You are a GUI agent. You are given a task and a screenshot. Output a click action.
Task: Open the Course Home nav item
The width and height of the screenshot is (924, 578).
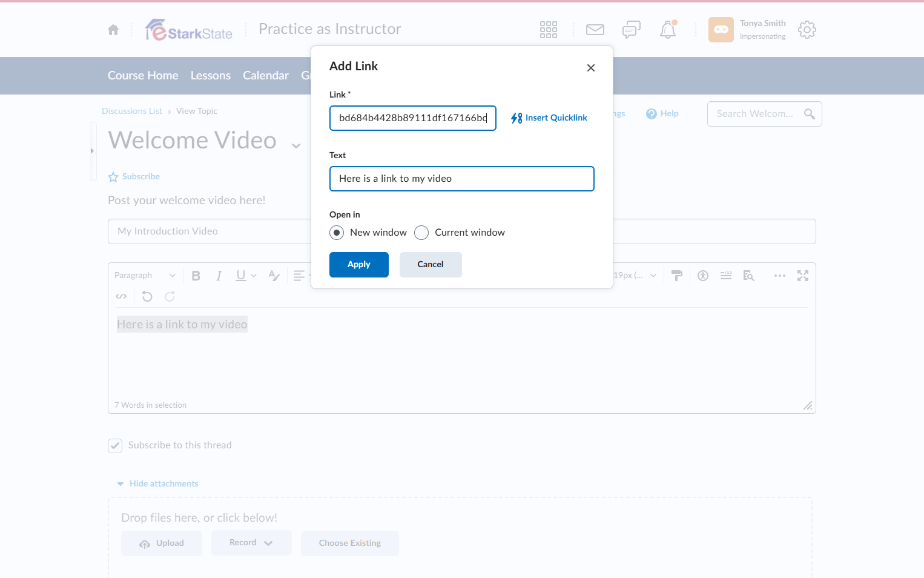(143, 76)
